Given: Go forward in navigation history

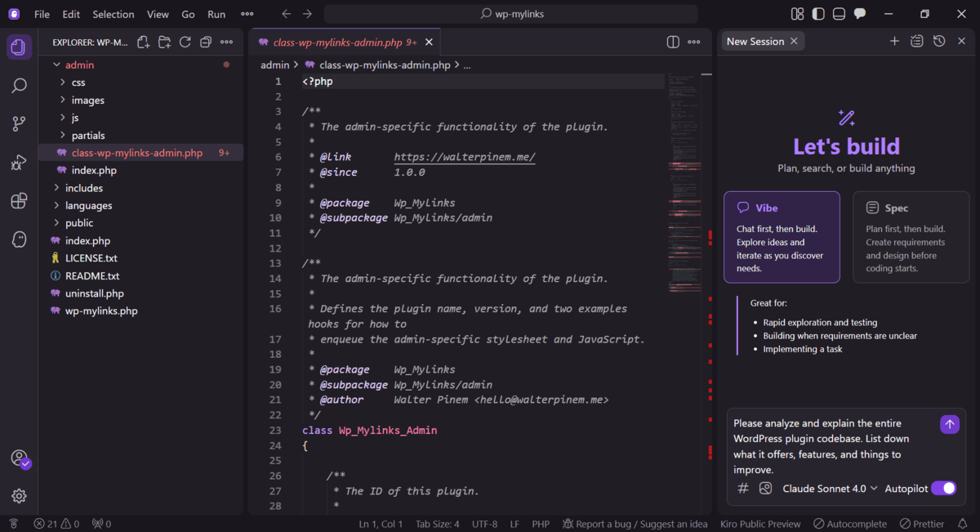Looking at the screenshot, I should 307,14.
